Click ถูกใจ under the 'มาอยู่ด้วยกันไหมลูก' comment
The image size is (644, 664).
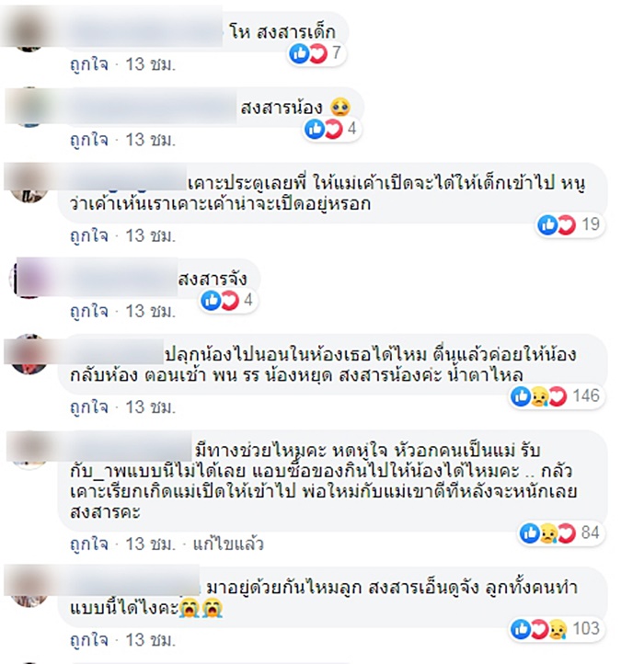(x=89, y=640)
